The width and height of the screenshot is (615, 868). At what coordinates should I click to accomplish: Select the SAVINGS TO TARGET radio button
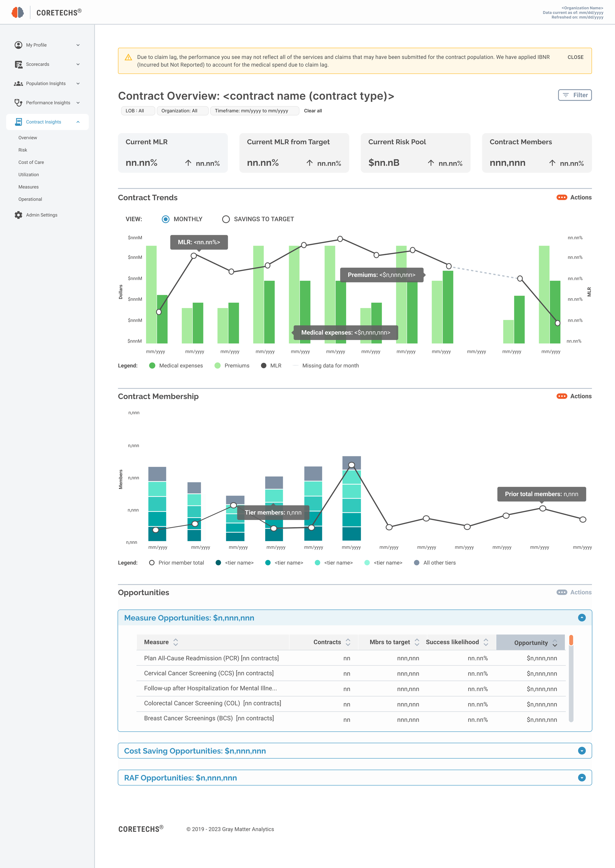tap(226, 219)
